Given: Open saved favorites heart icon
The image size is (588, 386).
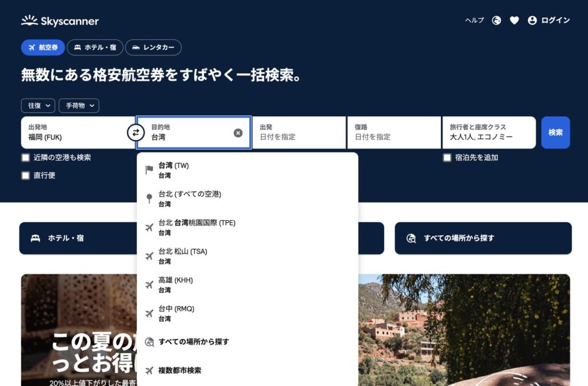Looking at the screenshot, I should tap(514, 20).
